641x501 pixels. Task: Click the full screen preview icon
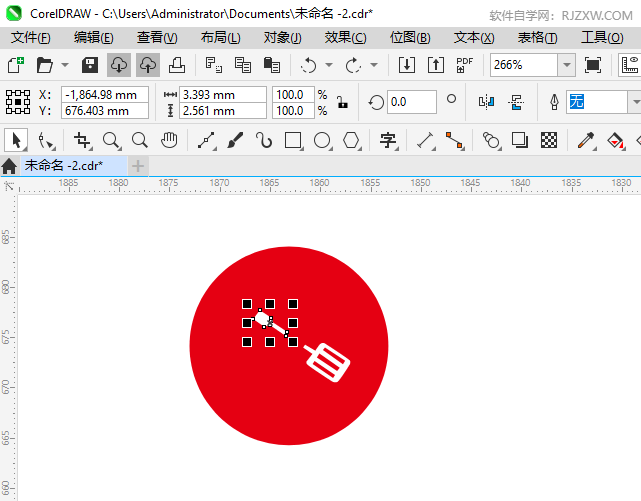pyautogui.click(x=593, y=65)
